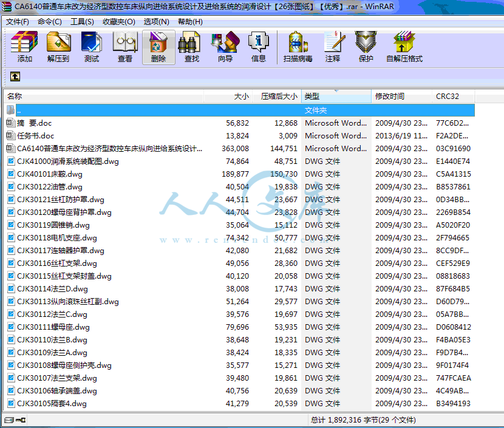Open the Options (选项) menu
Screen dimensions: 504x428
pos(156,21)
